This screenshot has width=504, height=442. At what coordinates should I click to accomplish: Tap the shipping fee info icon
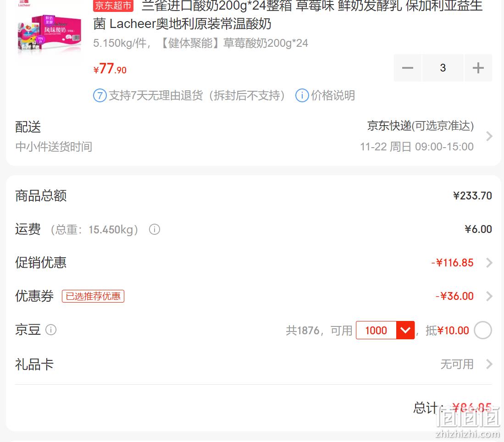tap(154, 230)
